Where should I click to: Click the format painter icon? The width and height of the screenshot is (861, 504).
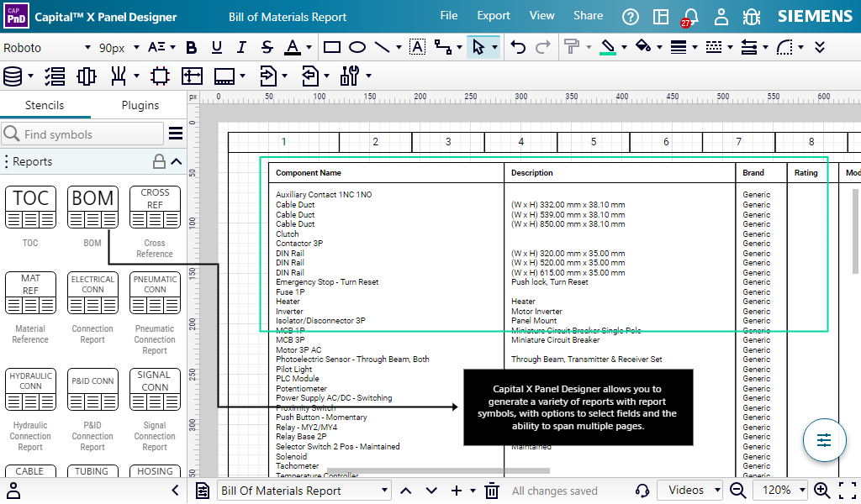click(572, 48)
